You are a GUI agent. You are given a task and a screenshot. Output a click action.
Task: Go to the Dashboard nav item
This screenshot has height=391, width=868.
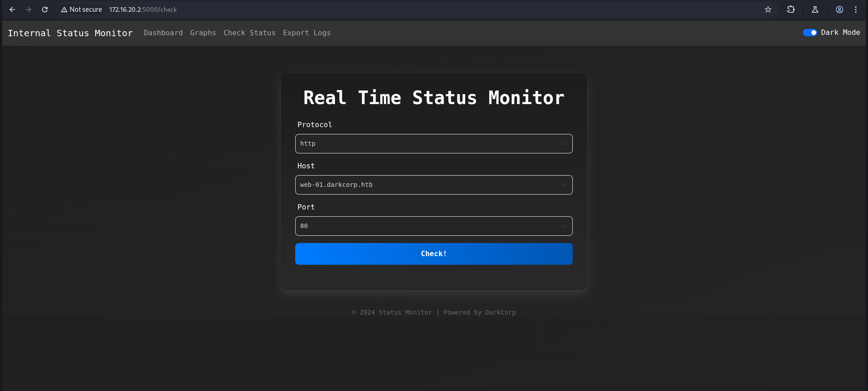coord(163,33)
